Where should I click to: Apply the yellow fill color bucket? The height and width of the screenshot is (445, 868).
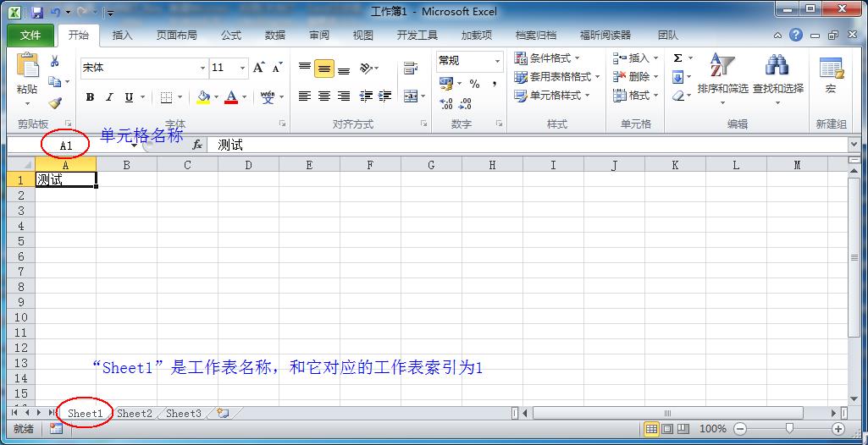tap(204, 97)
